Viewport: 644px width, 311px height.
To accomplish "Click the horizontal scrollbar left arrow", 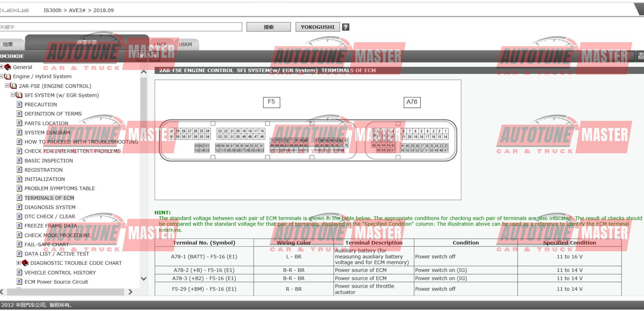I will (x=2, y=292).
